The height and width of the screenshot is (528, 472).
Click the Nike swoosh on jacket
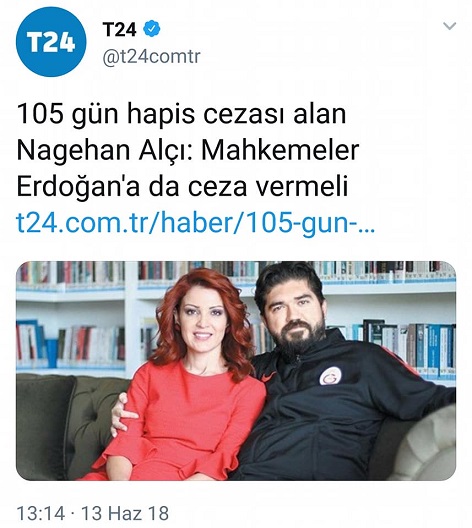coord(269,378)
